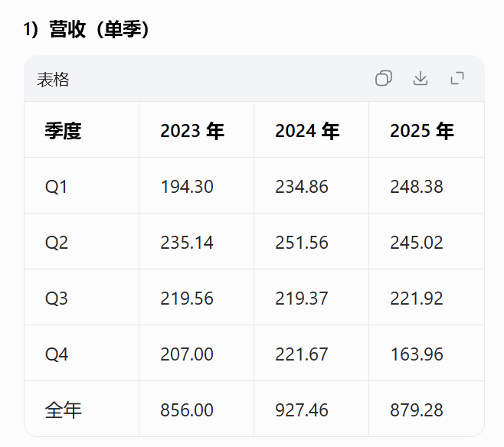Click the 全年 row label
Image resolution: width=504 pixels, height=447 pixels.
tap(63, 410)
